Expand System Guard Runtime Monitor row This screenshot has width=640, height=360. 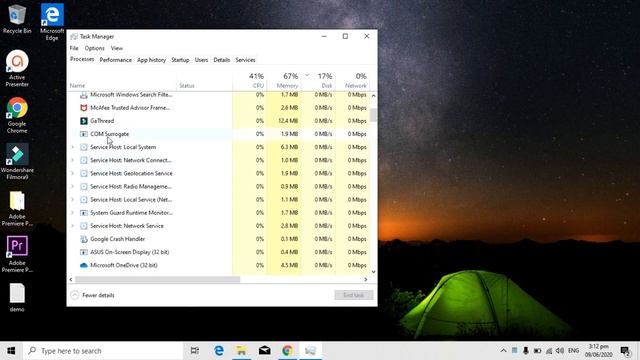pyautogui.click(x=73, y=212)
